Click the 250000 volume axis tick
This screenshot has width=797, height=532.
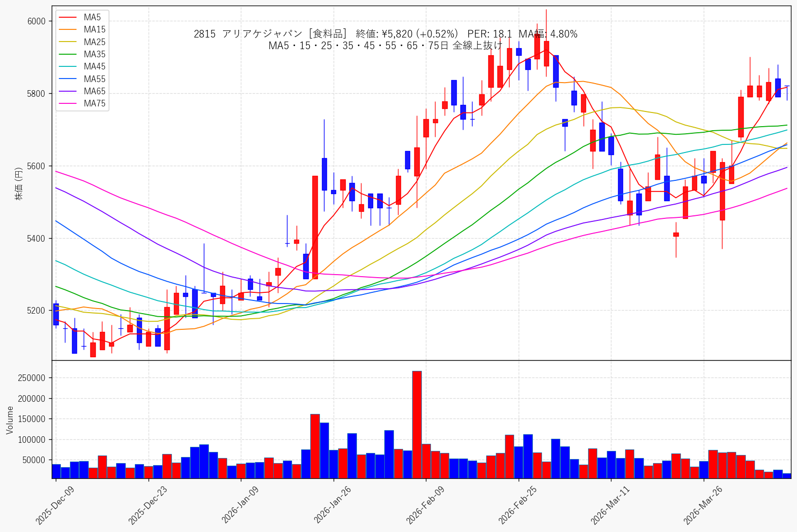pyautogui.click(x=32, y=378)
